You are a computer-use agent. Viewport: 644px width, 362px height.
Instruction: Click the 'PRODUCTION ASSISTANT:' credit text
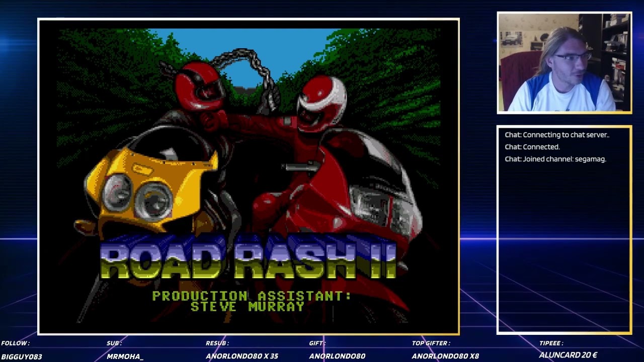pyautogui.click(x=252, y=296)
